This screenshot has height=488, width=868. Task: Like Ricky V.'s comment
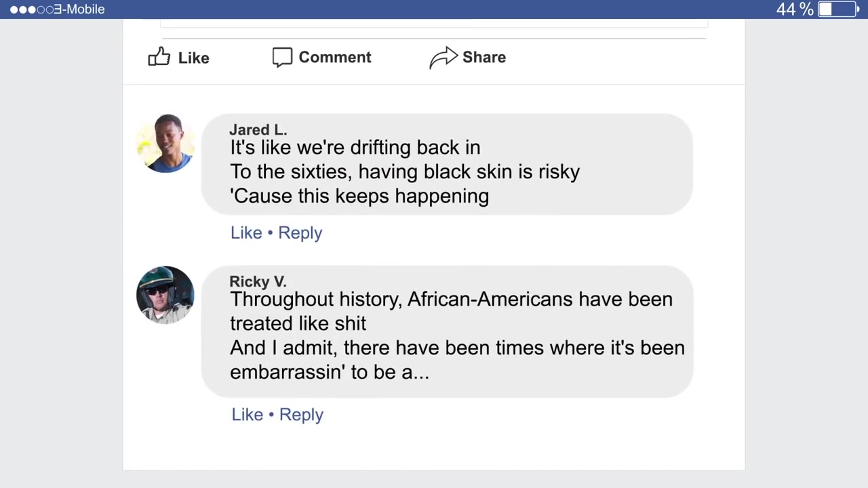pos(248,414)
